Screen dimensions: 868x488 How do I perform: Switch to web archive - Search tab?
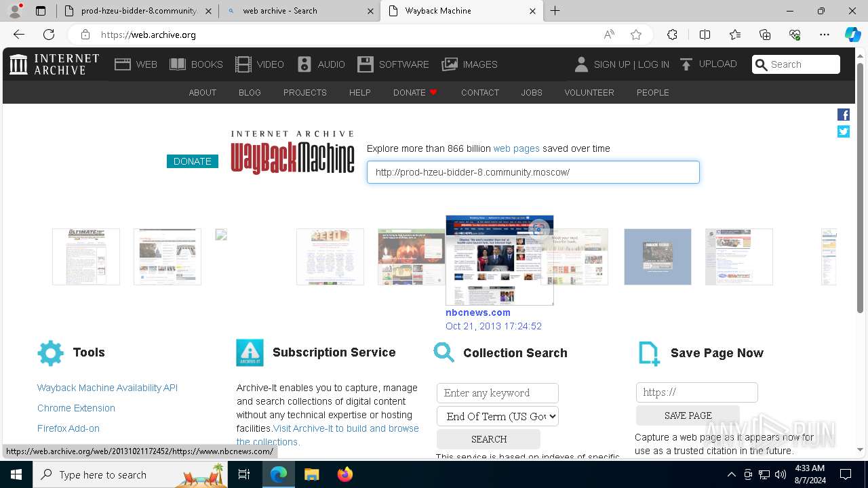300,11
